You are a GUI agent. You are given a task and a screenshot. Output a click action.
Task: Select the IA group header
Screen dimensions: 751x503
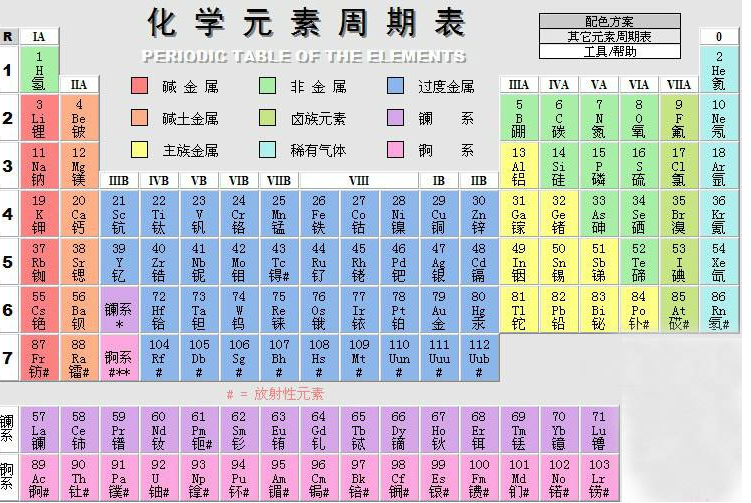pos(39,36)
